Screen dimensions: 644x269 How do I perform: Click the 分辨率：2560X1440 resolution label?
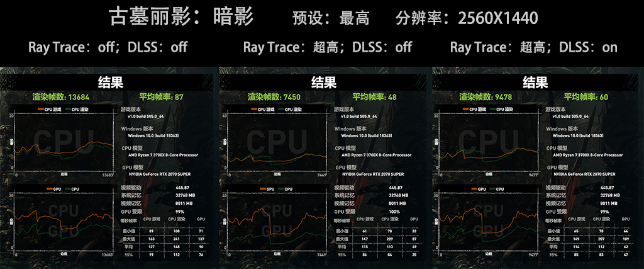[467, 18]
